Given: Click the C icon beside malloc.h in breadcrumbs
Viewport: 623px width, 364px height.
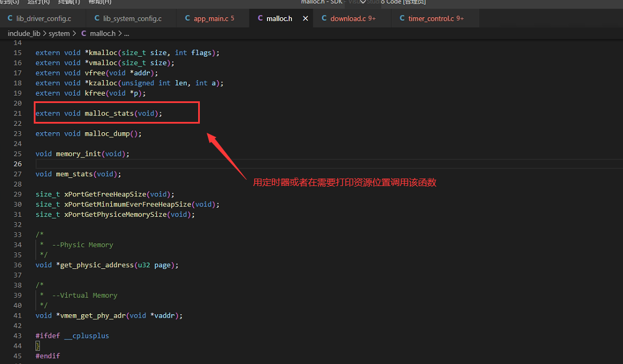Looking at the screenshot, I should click(x=84, y=33).
